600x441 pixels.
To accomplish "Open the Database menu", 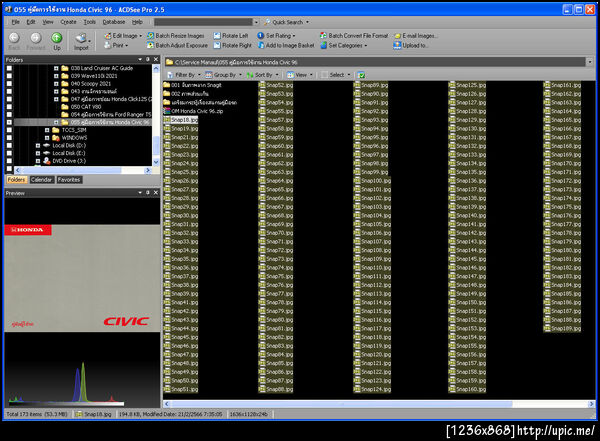I will [x=114, y=21].
